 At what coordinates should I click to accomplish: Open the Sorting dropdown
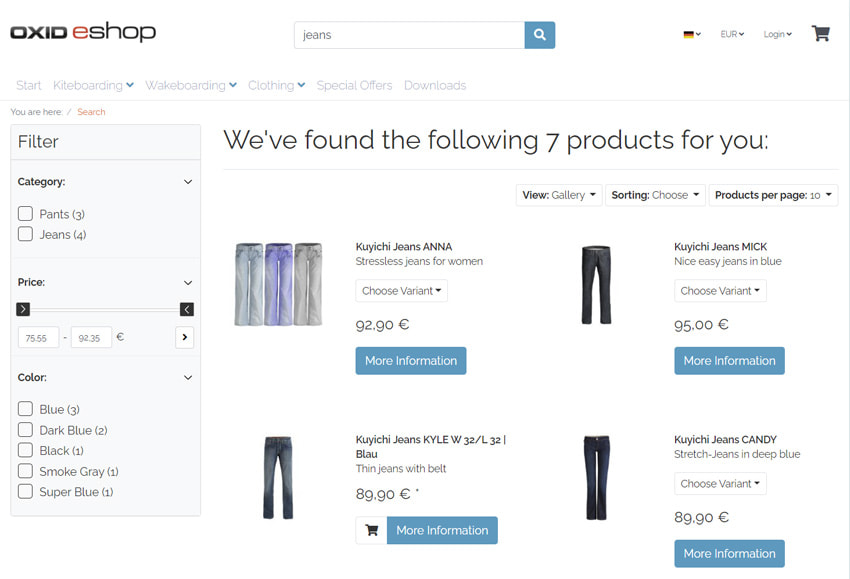click(x=655, y=195)
